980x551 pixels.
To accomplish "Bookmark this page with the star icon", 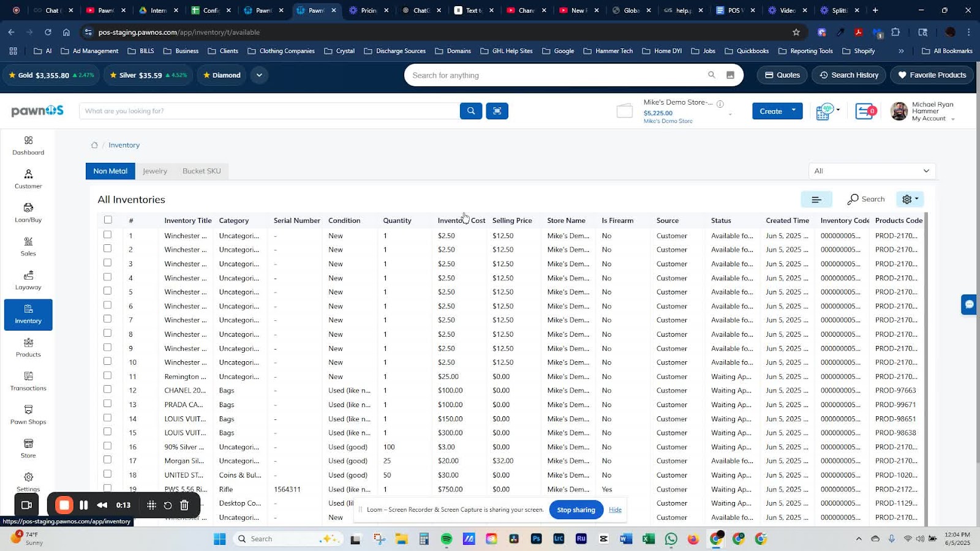I will click(796, 32).
